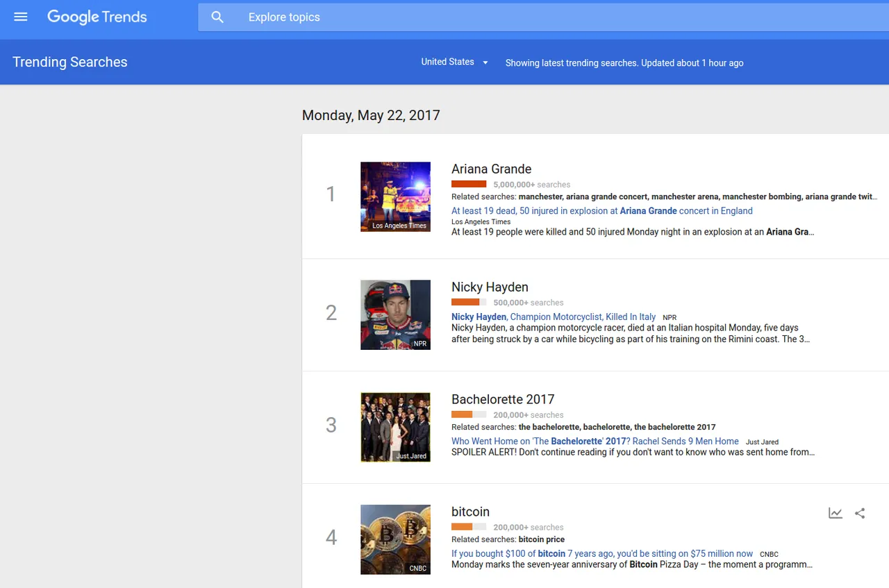
Task: Click the Nicky Hayden 500,000+ search bar
Action: [x=469, y=302]
